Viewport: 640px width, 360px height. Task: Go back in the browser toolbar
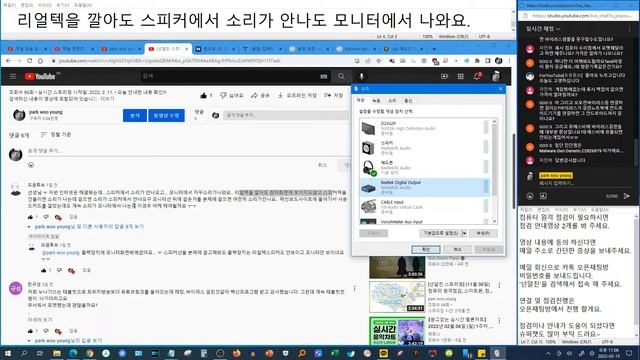point(9,60)
